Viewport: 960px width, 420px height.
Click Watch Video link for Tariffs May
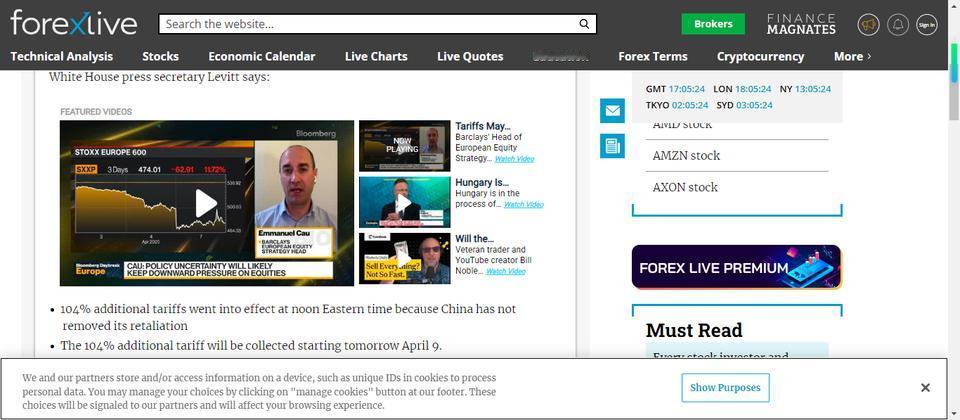pyautogui.click(x=514, y=159)
